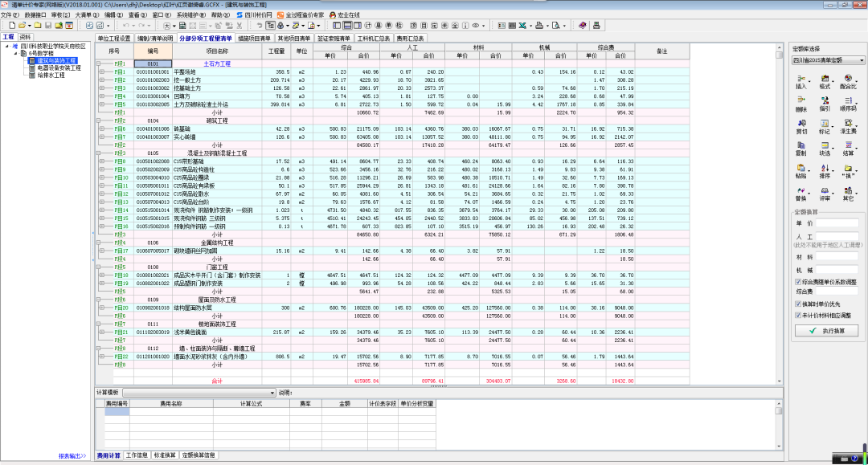Image resolution: width=868 pixels, height=465 pixels.
Task: Click the 格式 (format) icon
Action: 825,82
